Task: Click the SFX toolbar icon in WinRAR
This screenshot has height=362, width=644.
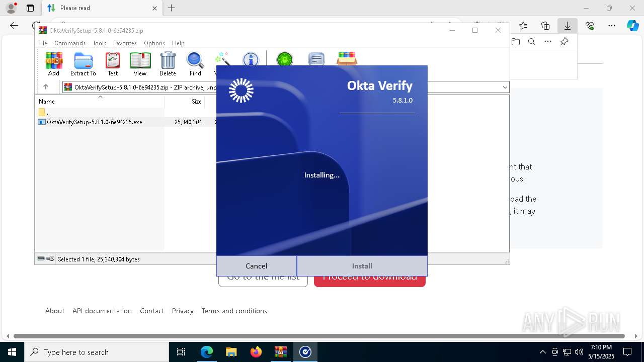Action: [x=347, y=59]
